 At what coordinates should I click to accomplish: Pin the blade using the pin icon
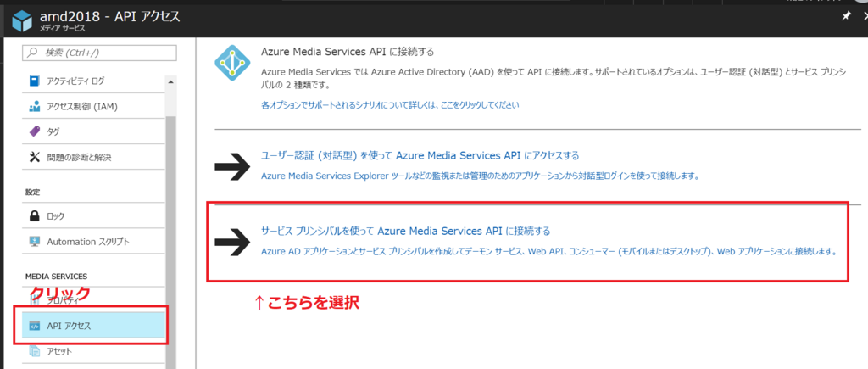tap(845, 17)
